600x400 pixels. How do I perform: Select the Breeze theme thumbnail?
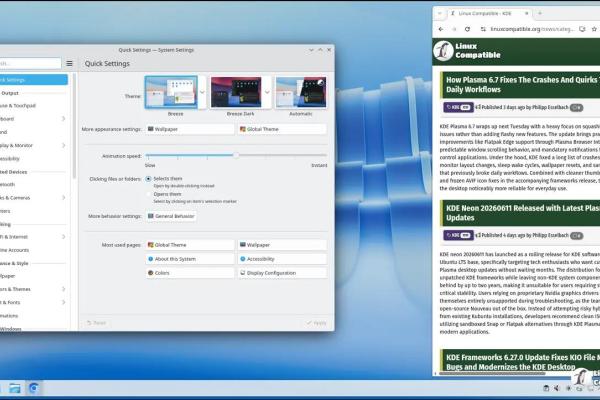pos(171,92)
